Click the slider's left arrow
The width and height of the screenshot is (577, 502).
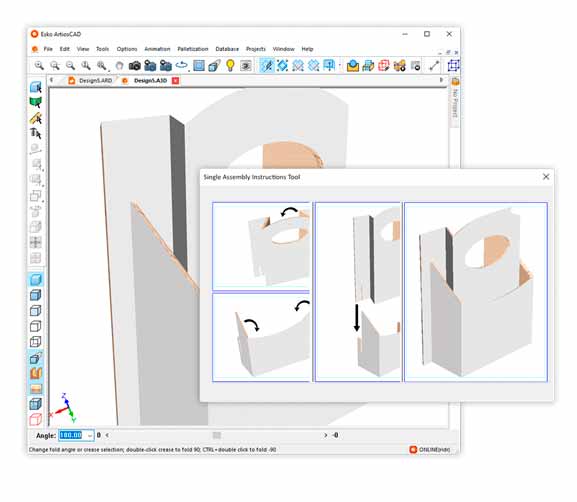tap(107, 435)
